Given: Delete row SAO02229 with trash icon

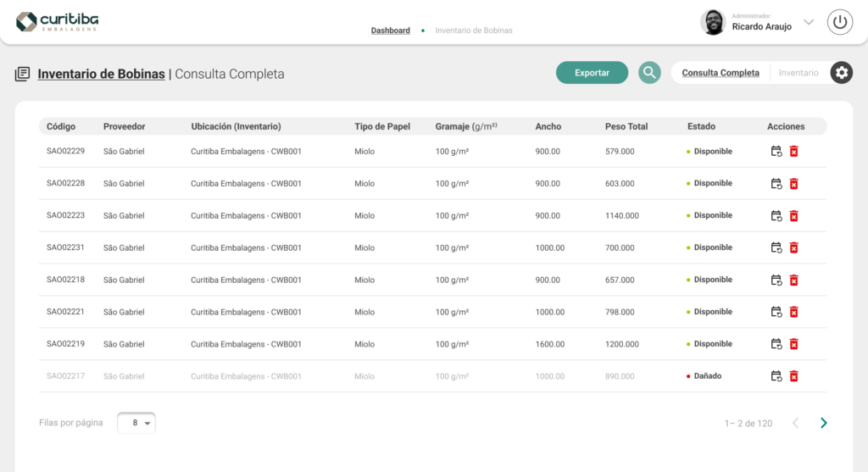Looking at the screenshot, I should tap(794, 152).
